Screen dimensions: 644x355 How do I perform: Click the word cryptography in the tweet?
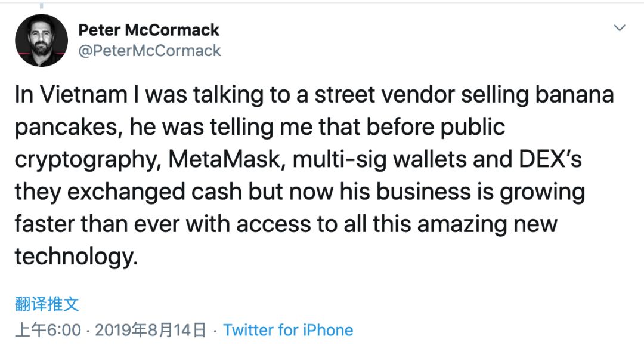(x=89, y=160)
